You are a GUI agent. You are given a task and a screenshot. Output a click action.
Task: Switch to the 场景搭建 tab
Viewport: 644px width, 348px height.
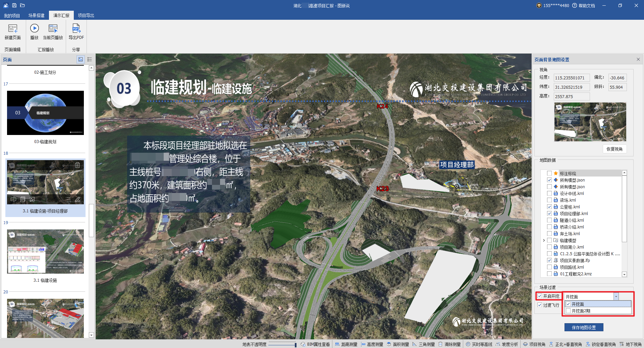click(x=36, y=15)
